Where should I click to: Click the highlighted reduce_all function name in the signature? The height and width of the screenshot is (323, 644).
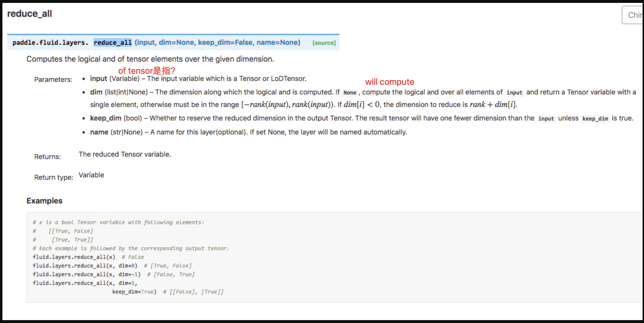(113, 42)
